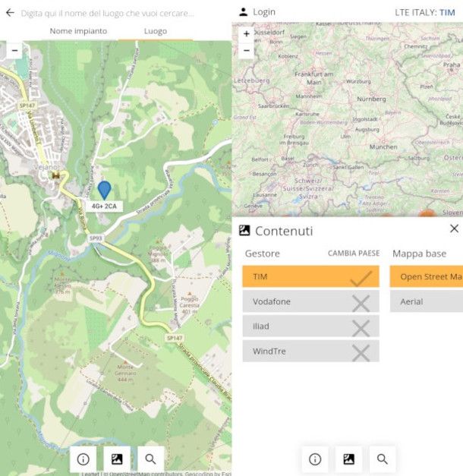Open the Login link
This screenshot has height=476, width=463.
(264, 12)
